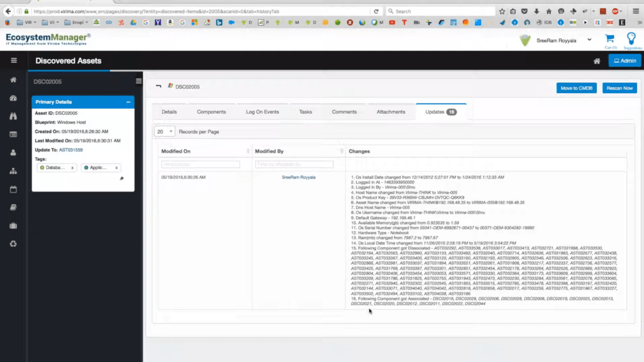Click the recycle icon in sidebar
Image resolution: width=644 pixels, height=362 pixels.
tap(13, 244)
